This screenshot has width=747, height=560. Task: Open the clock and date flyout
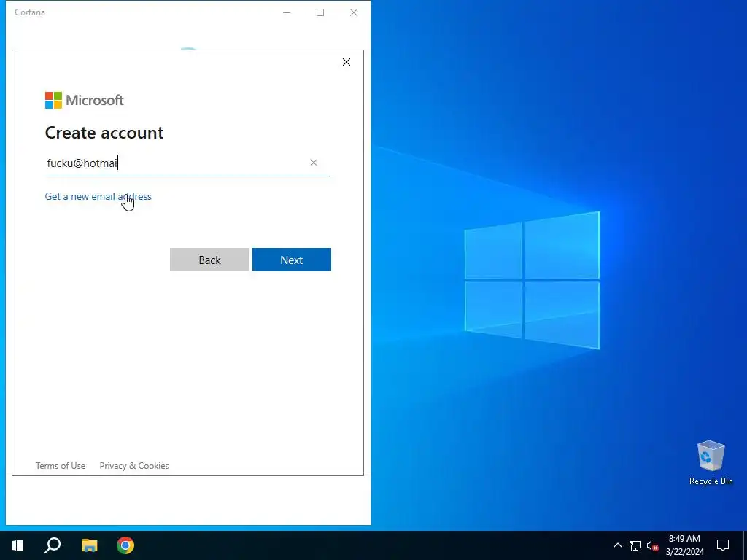[684, 545]
